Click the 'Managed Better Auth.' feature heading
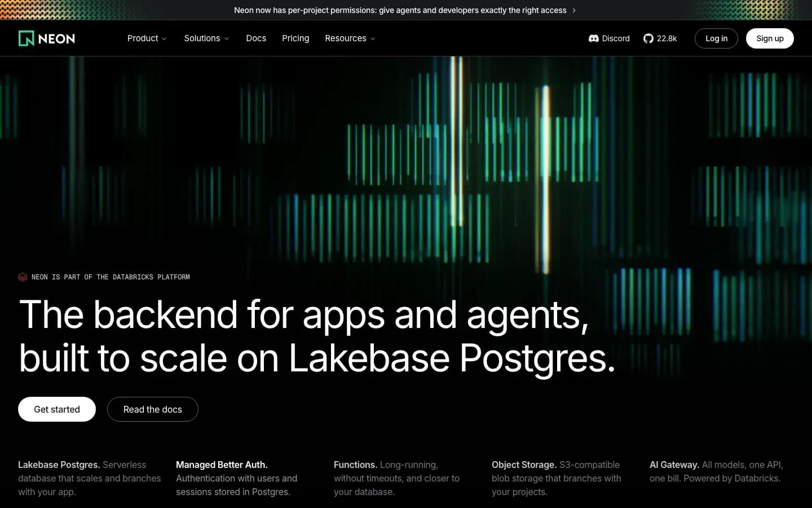The height and width of the screenshot is (508, 812). [222, 465]
